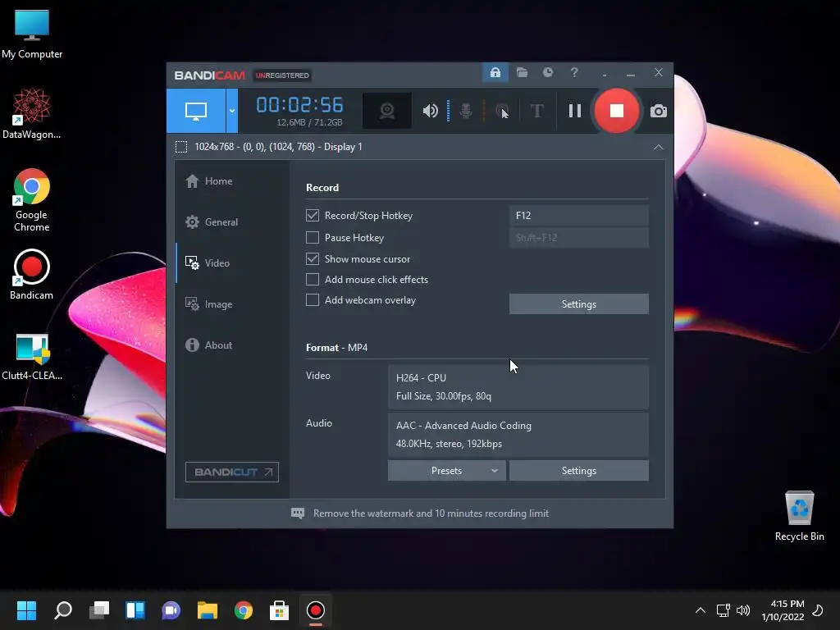Open Bandicut link button

coord(232,472)
